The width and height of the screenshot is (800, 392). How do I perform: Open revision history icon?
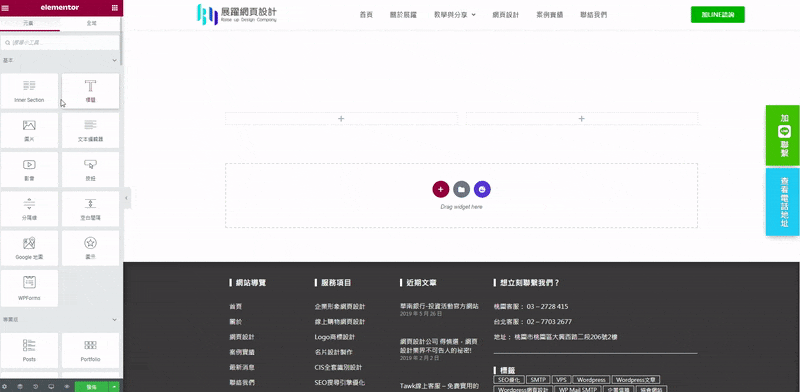point(35,387)
